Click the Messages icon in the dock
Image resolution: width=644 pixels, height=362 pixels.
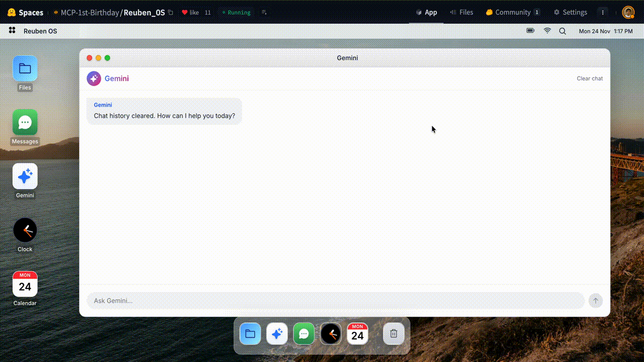click(304, 334)
